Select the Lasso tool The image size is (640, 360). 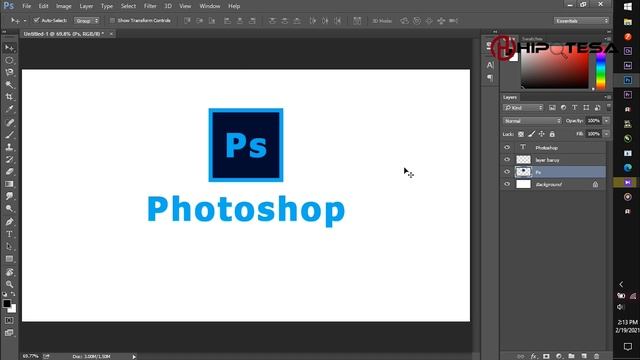(x=9, y=72)
